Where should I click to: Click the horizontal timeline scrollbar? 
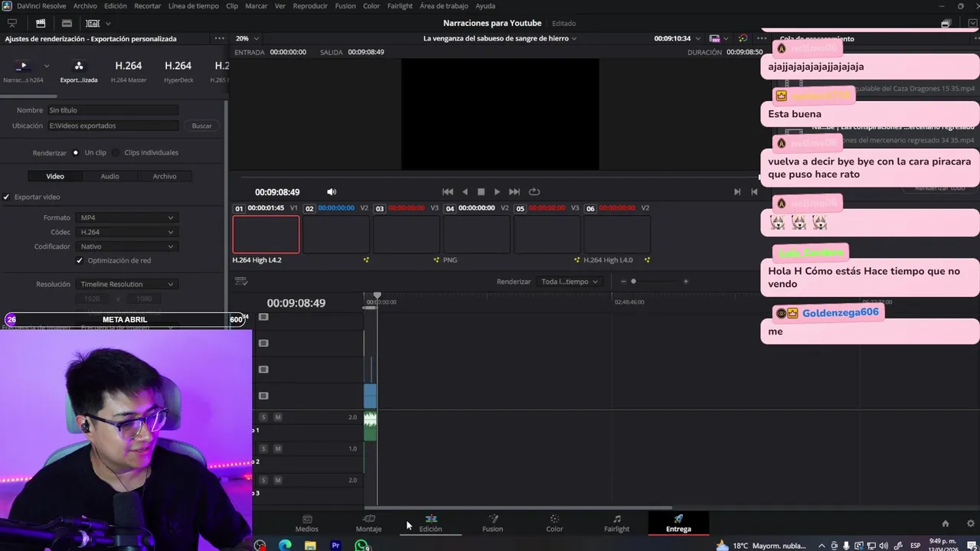coord(518,507)
